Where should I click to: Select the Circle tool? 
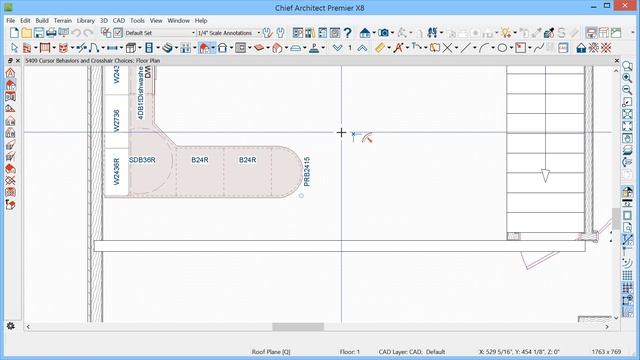pos(502,48)
